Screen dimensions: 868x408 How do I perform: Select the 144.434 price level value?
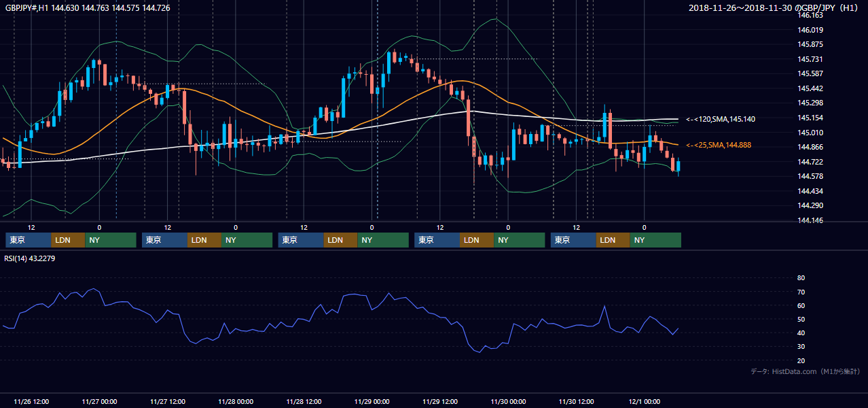[810, 191]
